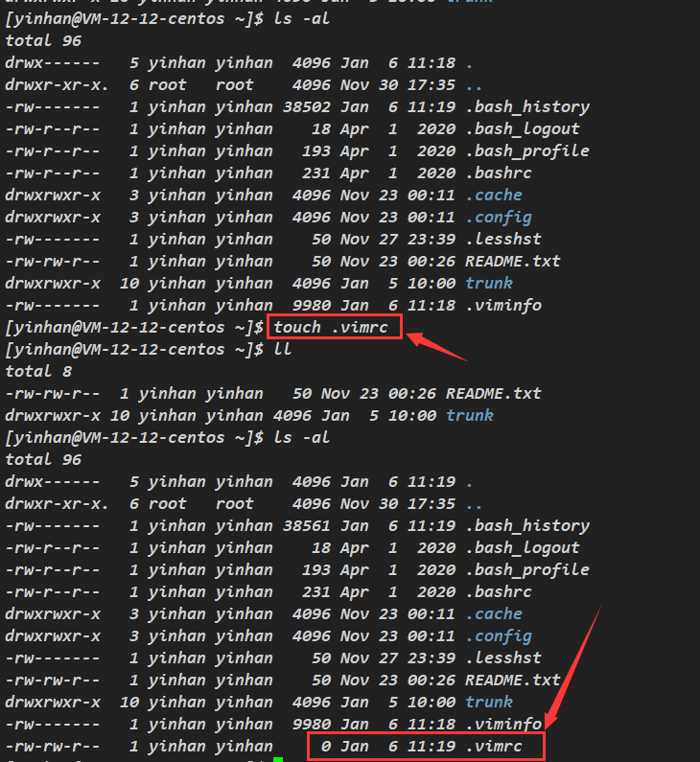This screenshot has width=700, height=762.
Task: Click the boxed 'touch .vimrc' command
Action: (335, 327)
